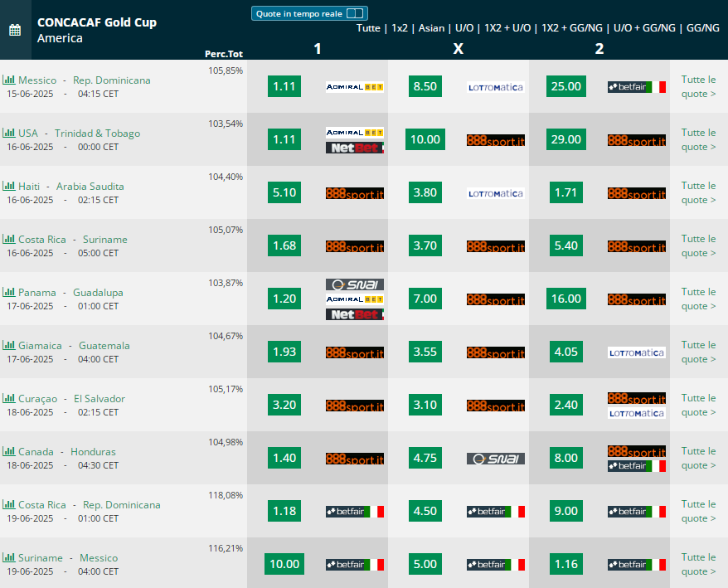
Task: Click SNAI logo for Canada - Honduras draw
Action: tap(495, 459)
